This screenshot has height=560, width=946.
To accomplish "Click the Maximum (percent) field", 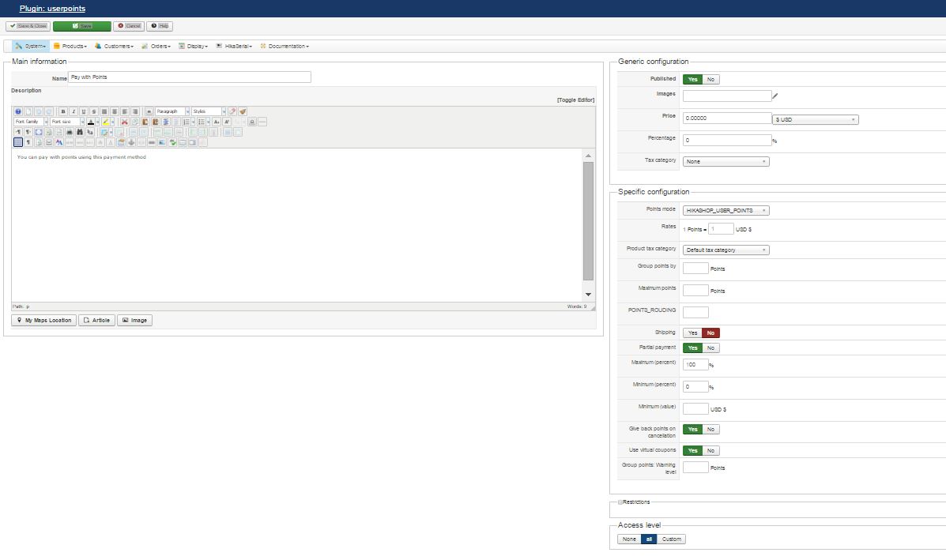I will click(695, 365).
